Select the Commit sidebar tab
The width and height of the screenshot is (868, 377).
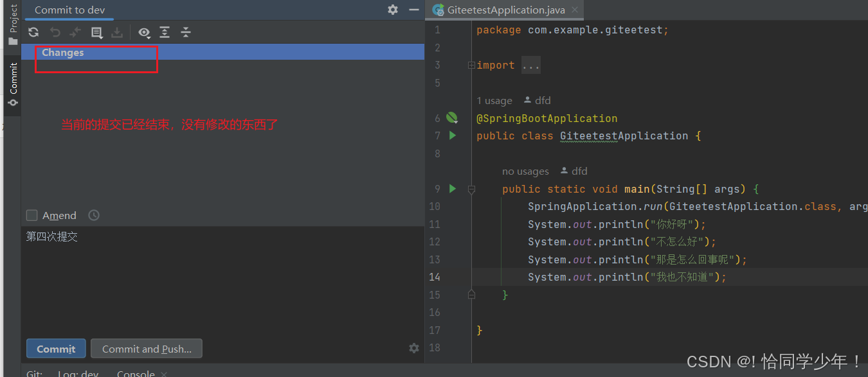13,84
